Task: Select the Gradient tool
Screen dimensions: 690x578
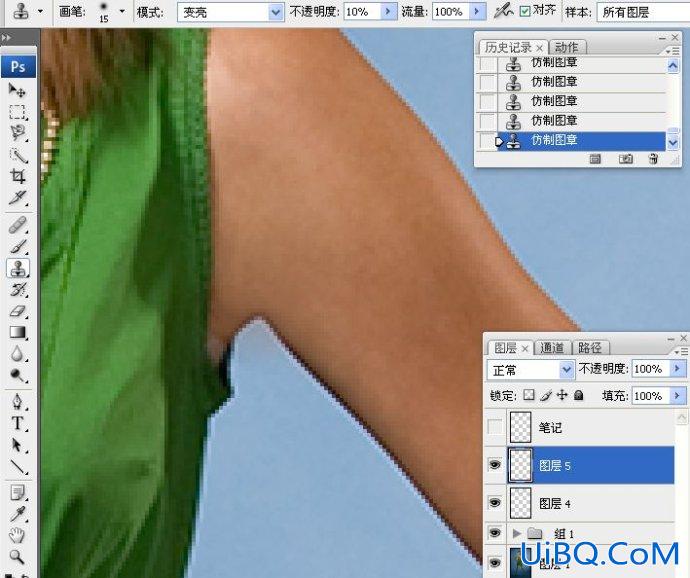Action: 17,332
